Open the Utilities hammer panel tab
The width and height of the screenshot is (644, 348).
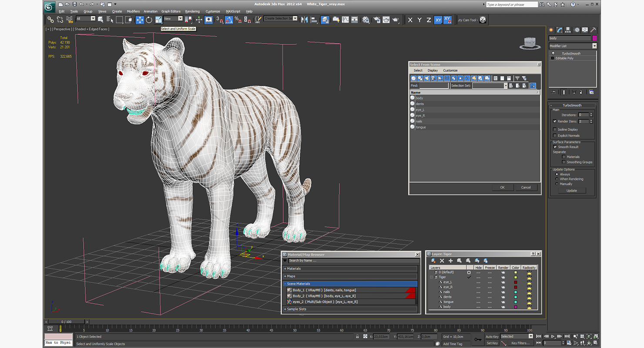click(x=593, y=30)
